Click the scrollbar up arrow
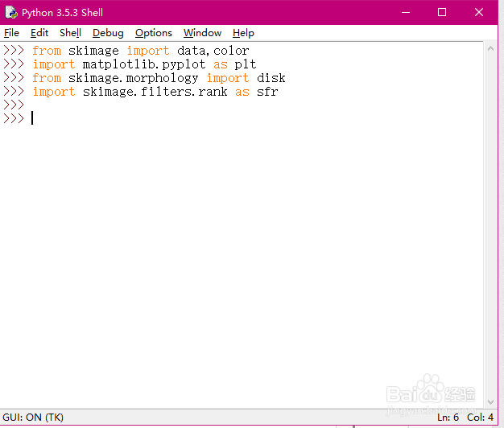The image size is (504, 428). (x=490, y=49)
